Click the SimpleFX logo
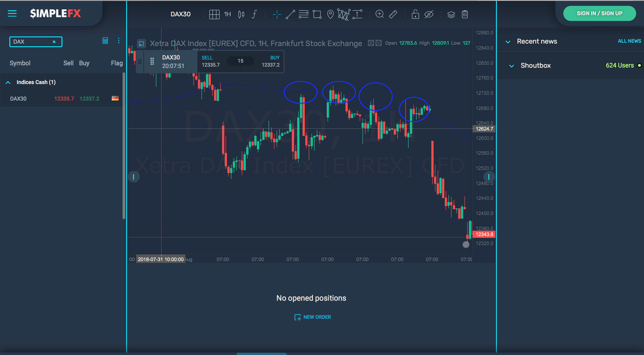Screen dimensions: 644x355 point(55,13)
